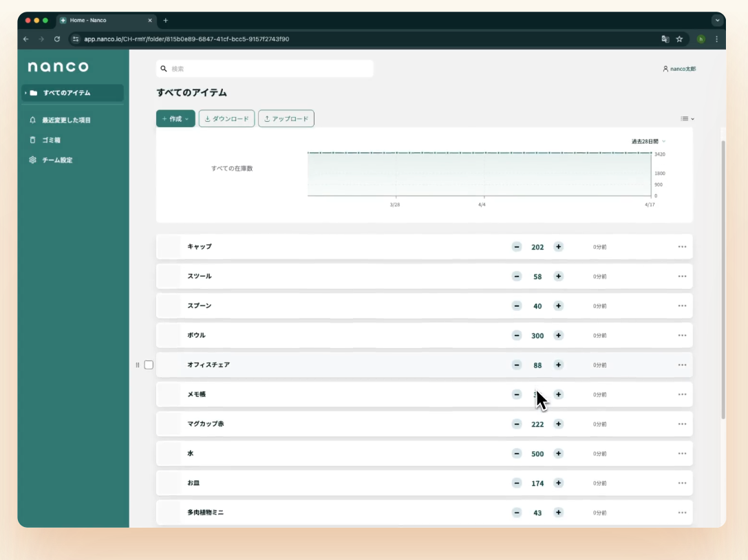The width and height of the screenshot is (748, 560).
Task: Focus the 検索 search field
Action: (268, 69)
